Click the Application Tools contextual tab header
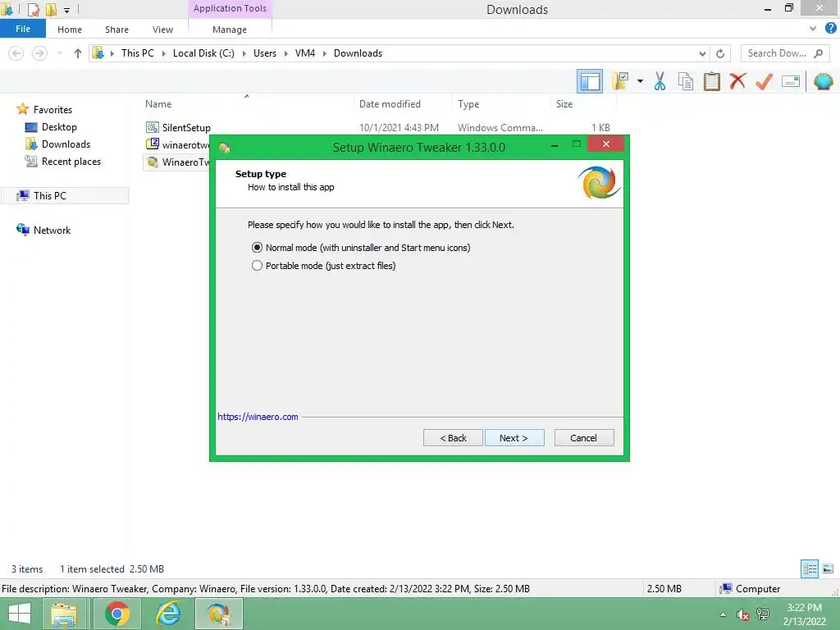This screenshot has width=840, height=630. 230,8
